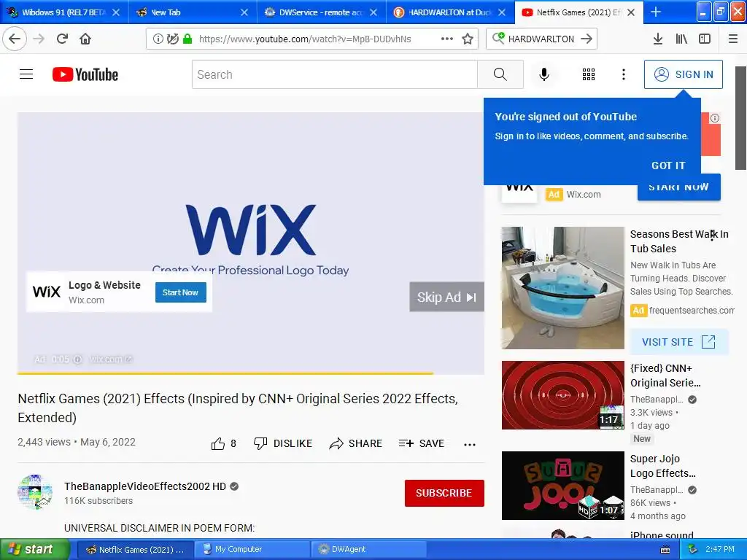Click the green padlock security icon
Screen dimensions: 747x560
click(187, 39)
